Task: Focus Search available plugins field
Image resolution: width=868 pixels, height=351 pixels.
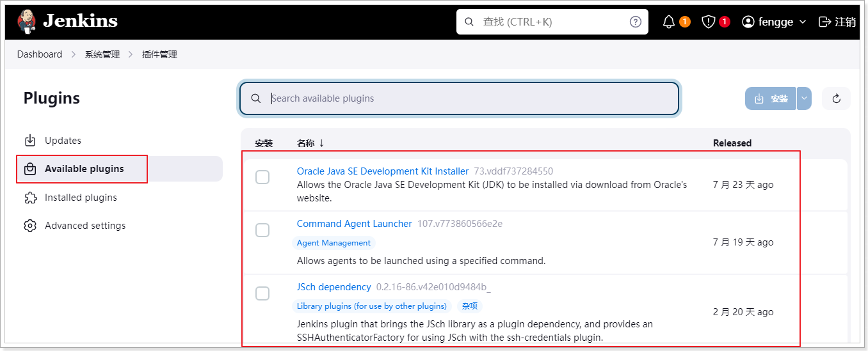Action: [459, 98]
